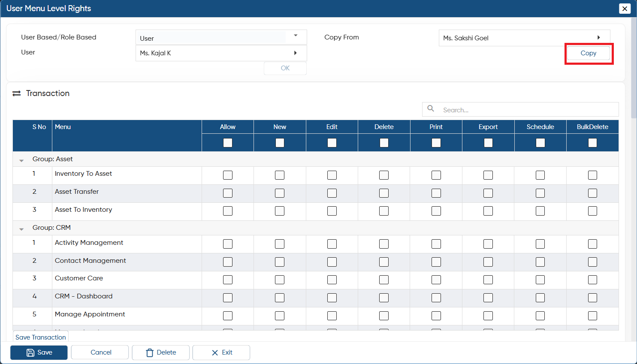Tick Print for Customer Care

tap(436, 280)
